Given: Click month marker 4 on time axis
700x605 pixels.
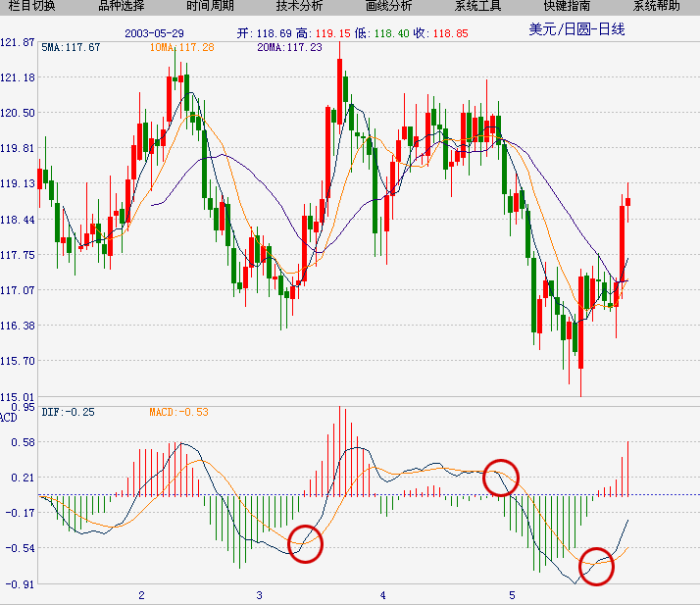Looking at the screenshot, I should (x=382, y=595).
